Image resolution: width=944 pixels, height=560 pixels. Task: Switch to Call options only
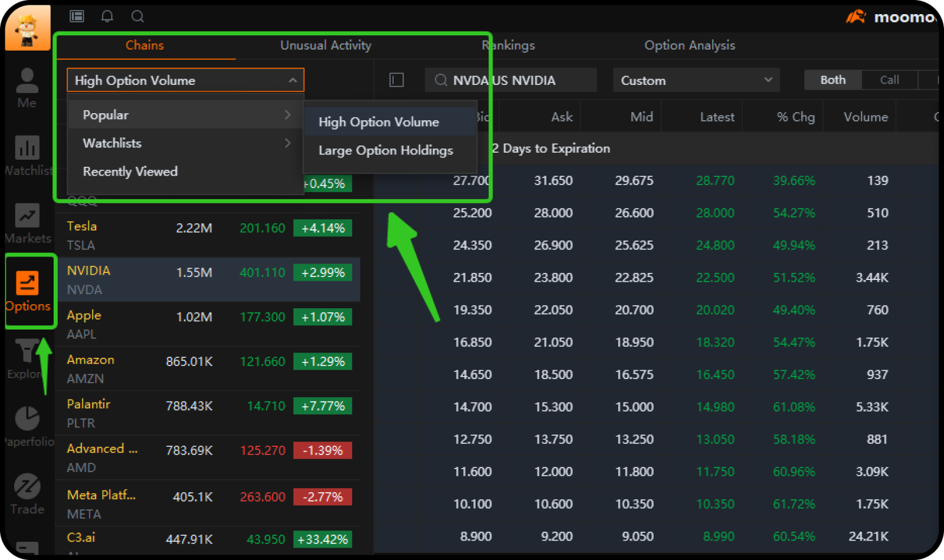(889, 80)
